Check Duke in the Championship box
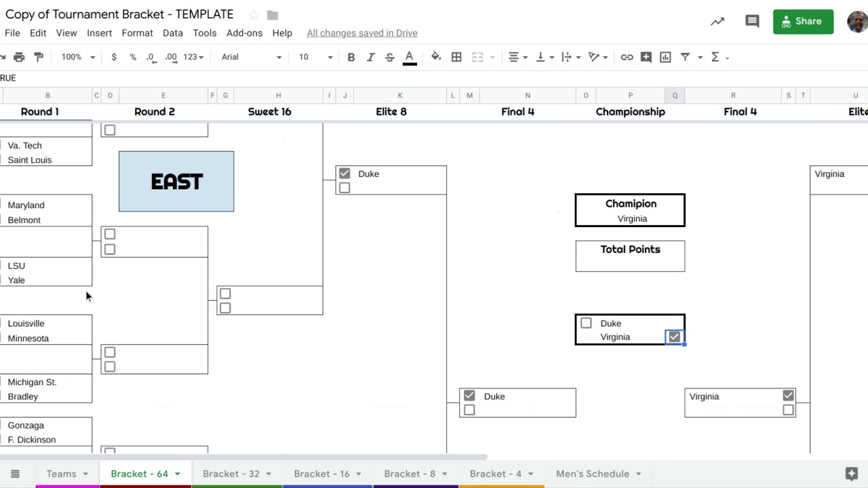This screenshot has height=488, width=868. coord(587,323)
